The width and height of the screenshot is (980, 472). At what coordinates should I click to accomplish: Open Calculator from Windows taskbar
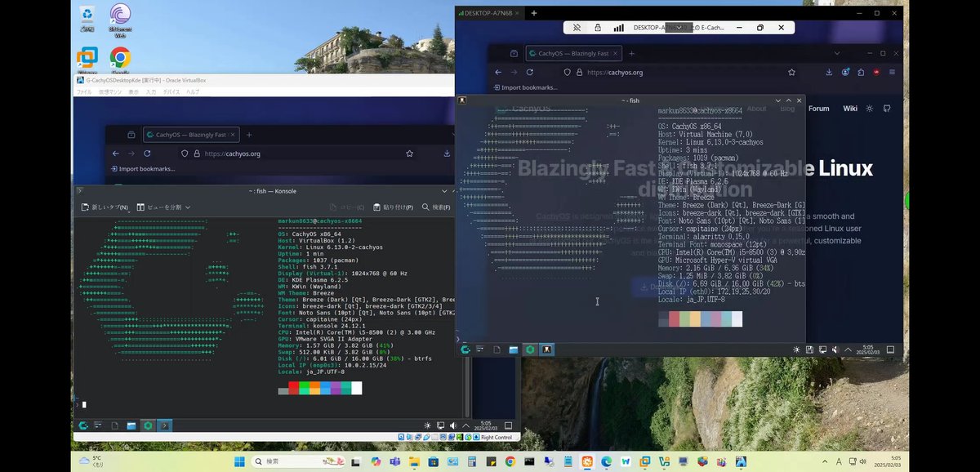point(474,461)
